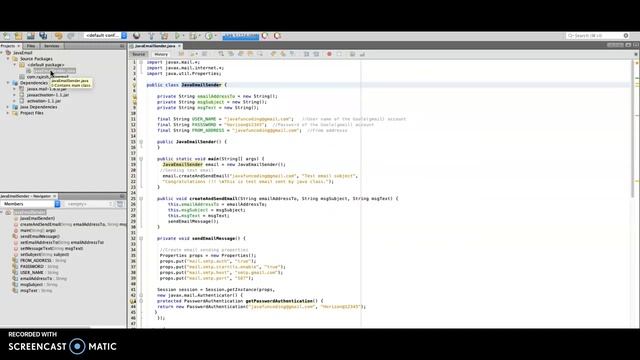Click the Build Project hammer icon
This screenshot has width=640, height=360.
coord(151,36)
